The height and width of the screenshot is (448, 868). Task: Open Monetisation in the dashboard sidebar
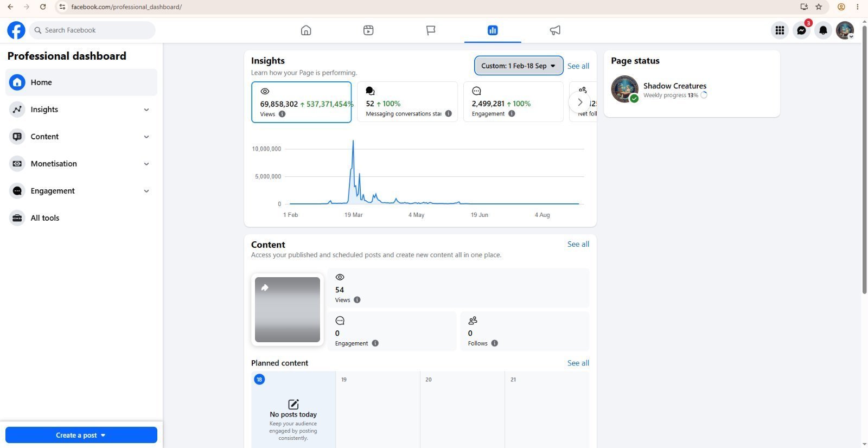[81, 164]
